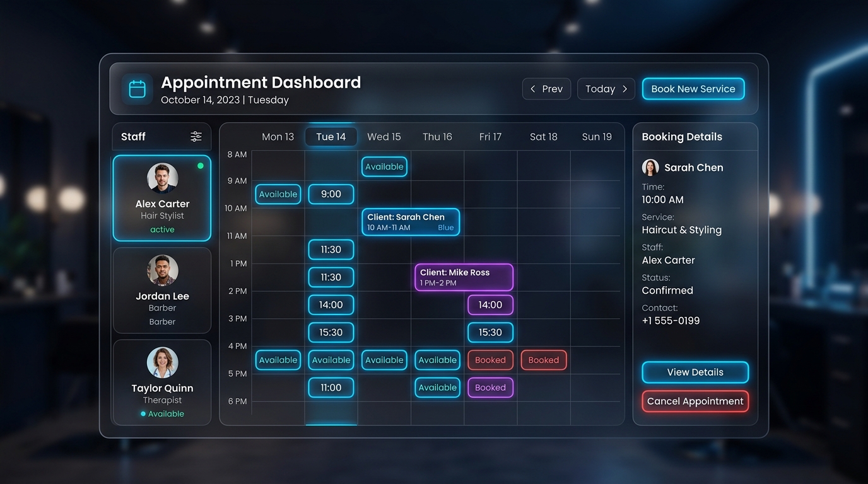The image size is (868, 484).
Task: Click Jordan Lee's profile photo
Action: pyautogui.click(x=162, y=270)
